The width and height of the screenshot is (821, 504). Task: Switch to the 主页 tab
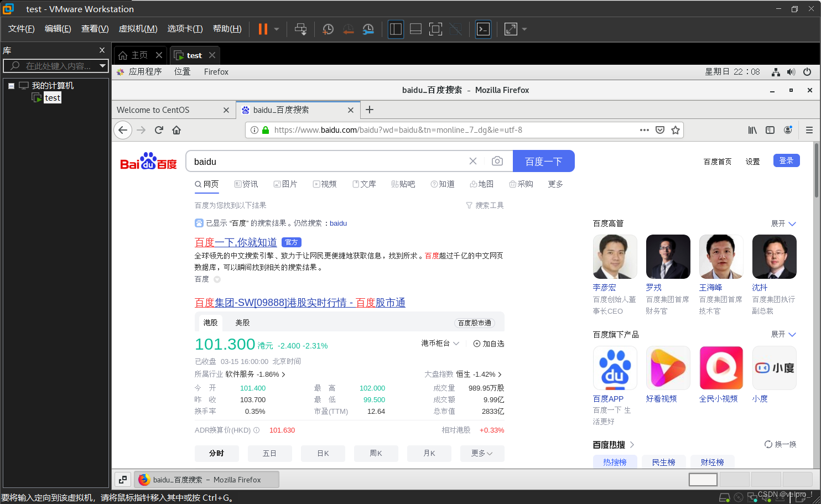tap(133, 55)
